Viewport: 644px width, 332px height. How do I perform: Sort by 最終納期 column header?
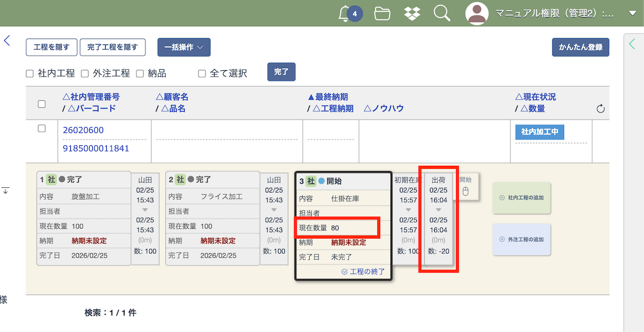327,97
